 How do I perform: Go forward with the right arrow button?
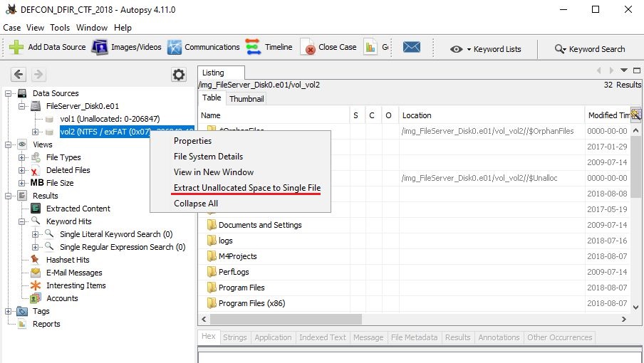pos(38,74)
